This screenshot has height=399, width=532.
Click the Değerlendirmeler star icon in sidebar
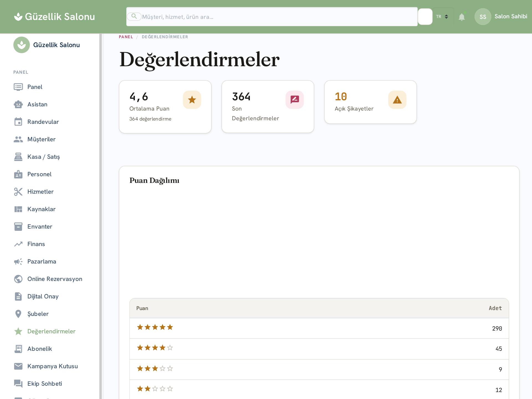[18, 331]
